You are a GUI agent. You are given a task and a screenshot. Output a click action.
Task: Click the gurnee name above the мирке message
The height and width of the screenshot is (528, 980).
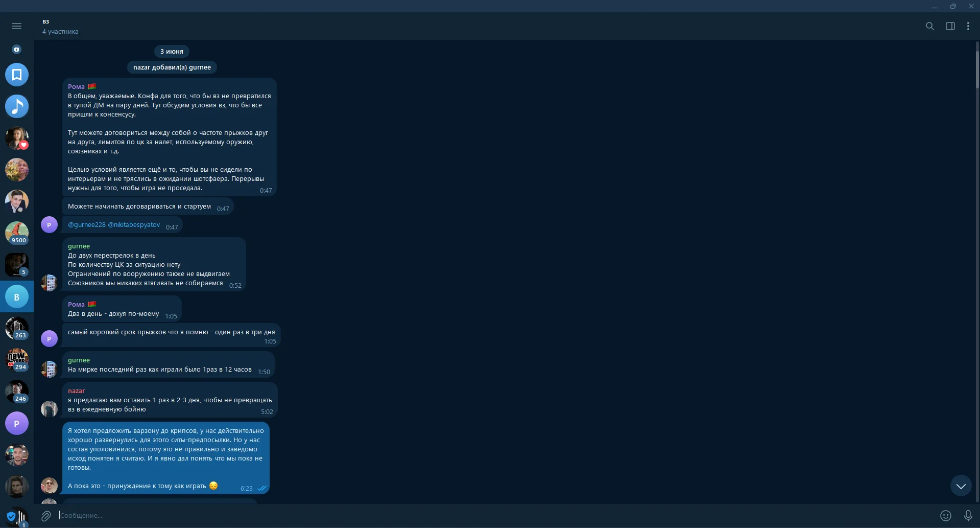point(79,360)
